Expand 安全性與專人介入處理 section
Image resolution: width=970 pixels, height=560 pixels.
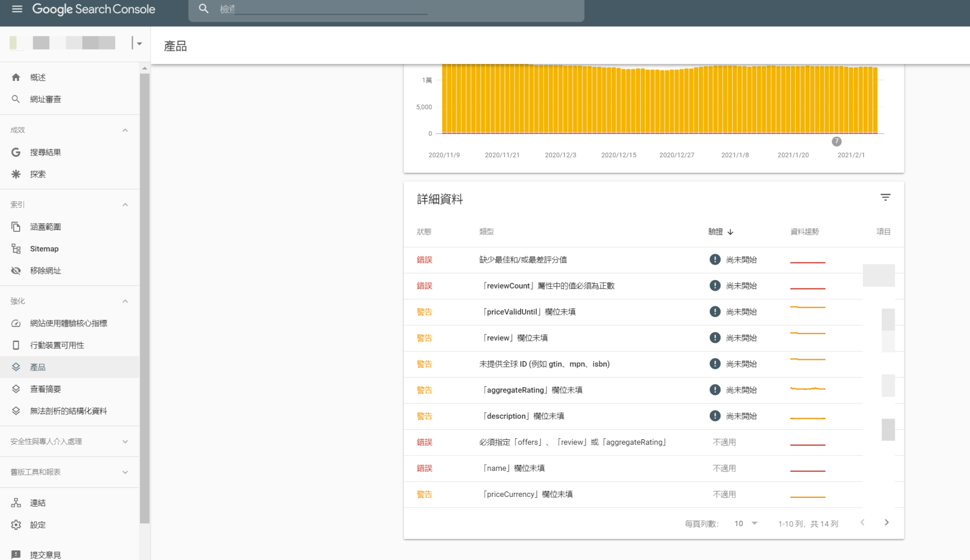pyautogui.click(x=125, y=442)
